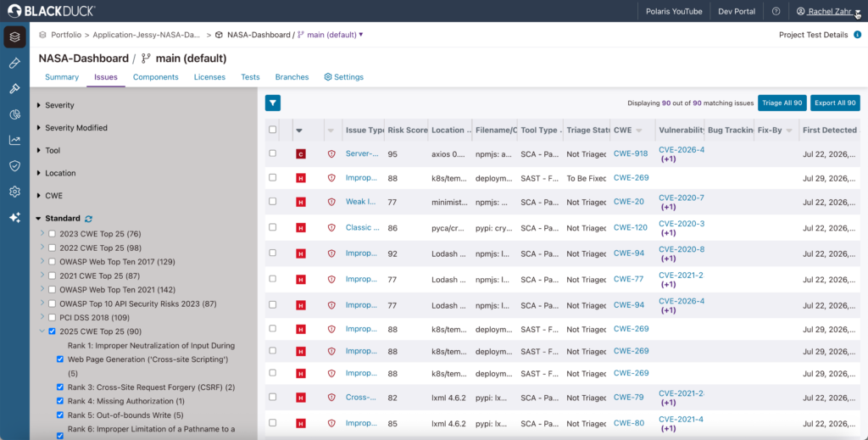The height and width of the screenshot is (440, 868).
Task: Switch to the Tests tab
Action: click(250, 77)
